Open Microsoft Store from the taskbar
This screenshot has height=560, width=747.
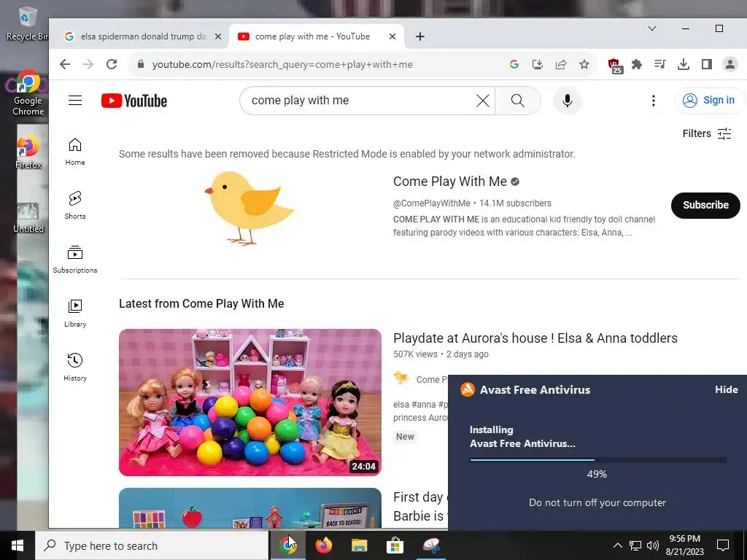395,545
